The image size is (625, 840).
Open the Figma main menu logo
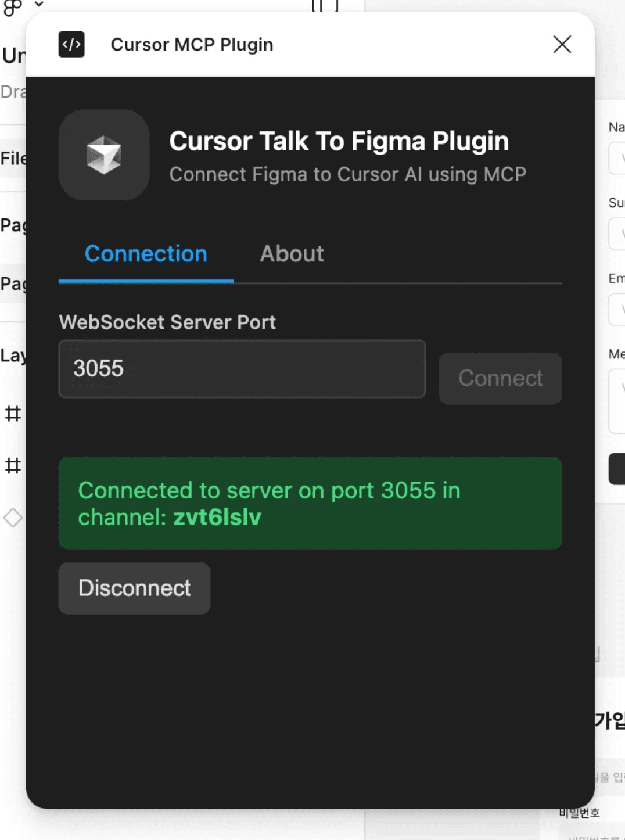pyautogui.click(x=13, y=7)
